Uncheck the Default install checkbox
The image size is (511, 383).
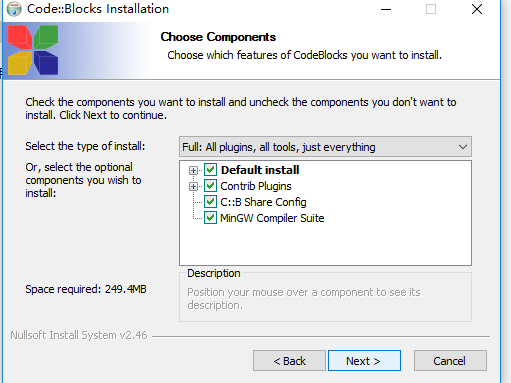[210, 170]
